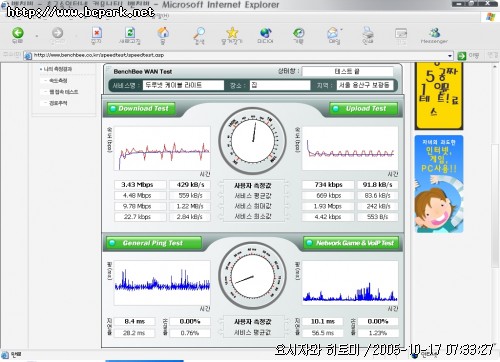Select the 8.4 ms ping value
Screen dimensions: 500x362
pyautogui.click(x=134, y=322)
